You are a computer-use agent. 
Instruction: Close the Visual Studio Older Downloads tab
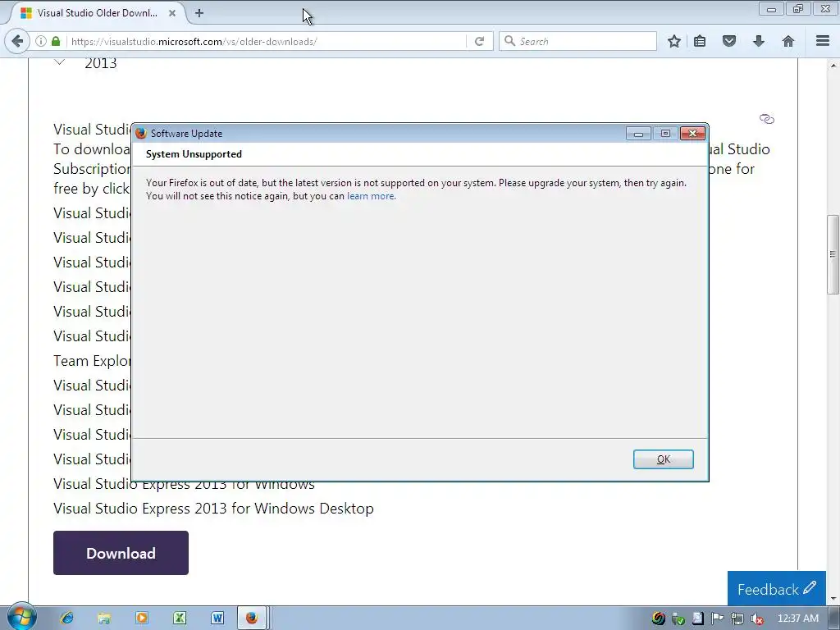point(172,13)
